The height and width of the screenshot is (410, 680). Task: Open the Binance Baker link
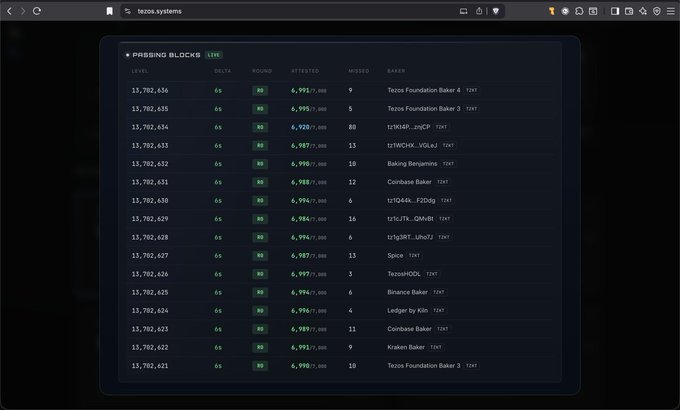click(407, 292)
